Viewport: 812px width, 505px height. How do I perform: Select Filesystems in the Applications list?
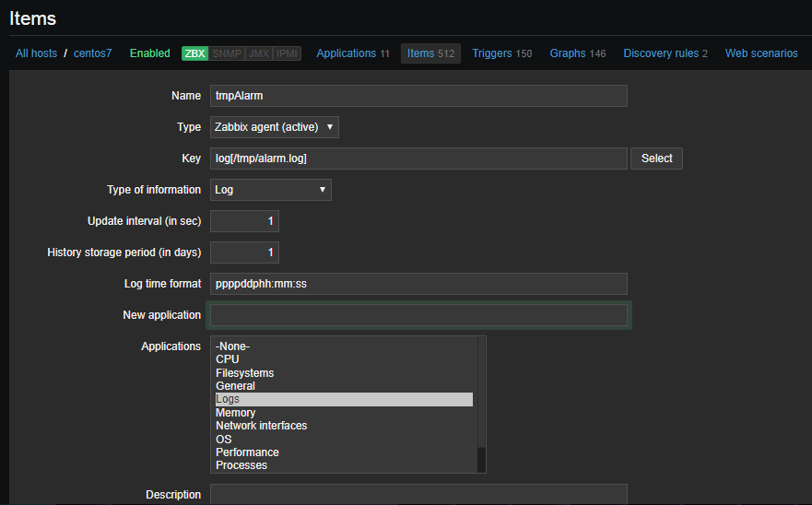[245, 373]
